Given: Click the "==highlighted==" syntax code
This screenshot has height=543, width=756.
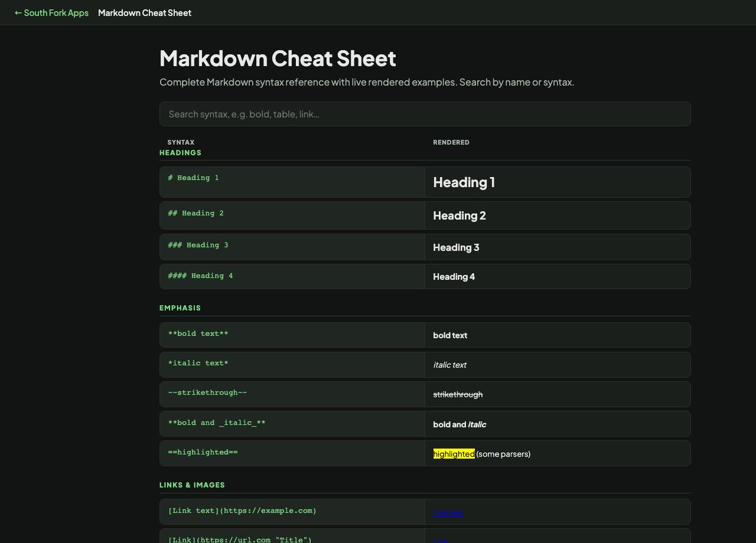Looking at the screenshot, I should point(203,452).
